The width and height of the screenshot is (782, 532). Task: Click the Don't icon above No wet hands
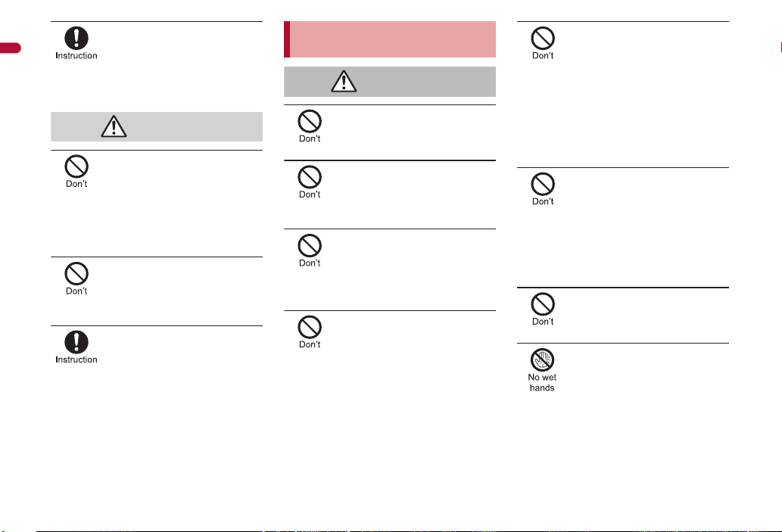coord(543,304)
